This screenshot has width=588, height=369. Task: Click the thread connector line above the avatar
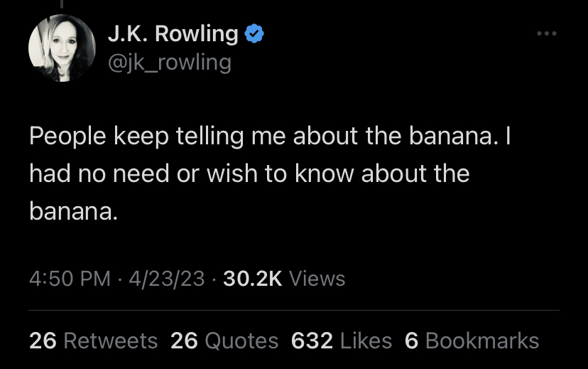tap(62, 4)
